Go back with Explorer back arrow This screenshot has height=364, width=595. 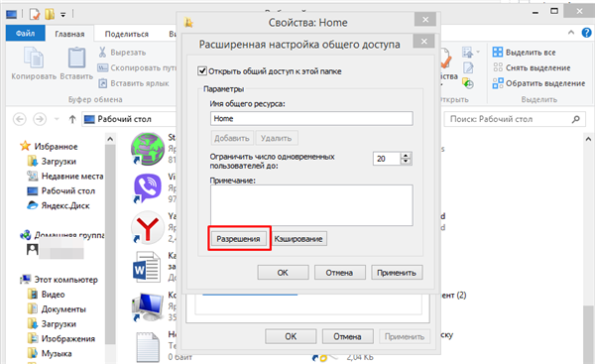20,119
